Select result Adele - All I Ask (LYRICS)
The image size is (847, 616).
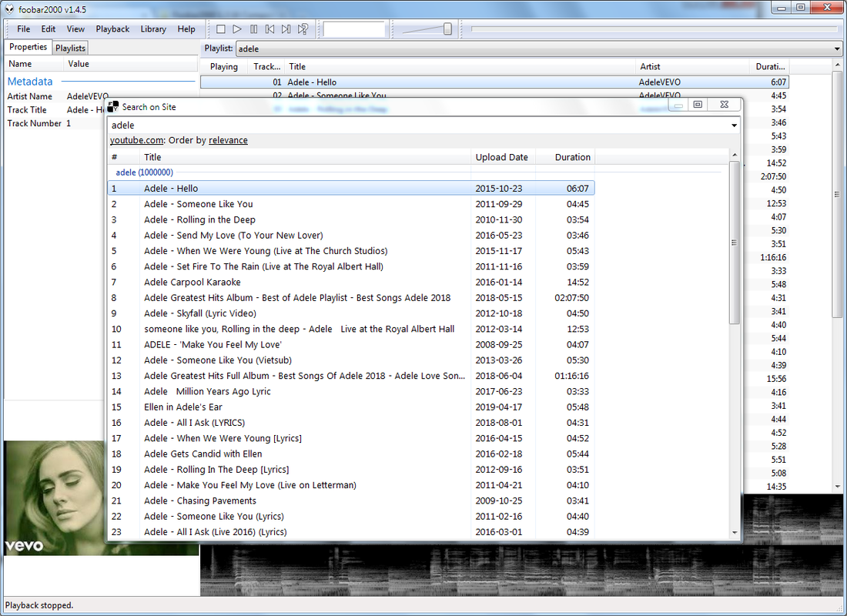[x=351, y=423]
